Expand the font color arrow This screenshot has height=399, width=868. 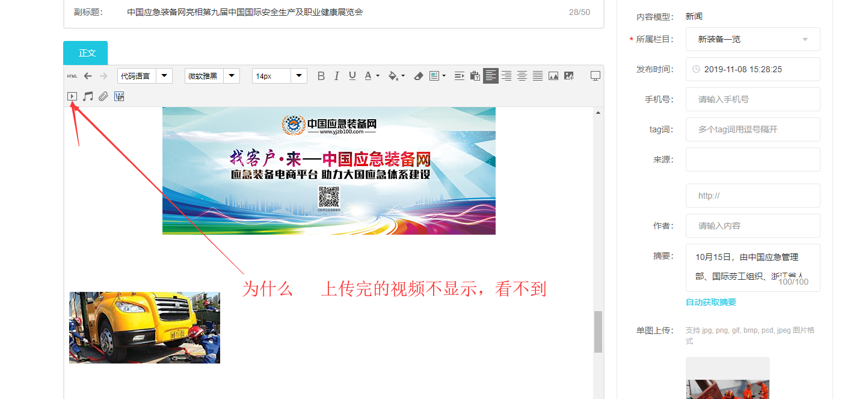pyautogui.click(x=378, y=76)
